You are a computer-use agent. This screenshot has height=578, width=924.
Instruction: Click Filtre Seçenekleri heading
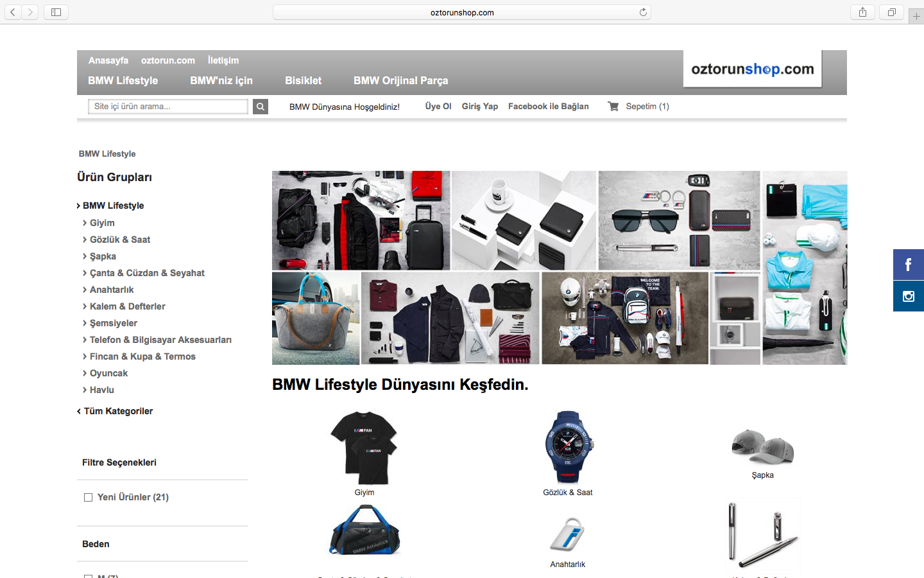coord(119,462)
